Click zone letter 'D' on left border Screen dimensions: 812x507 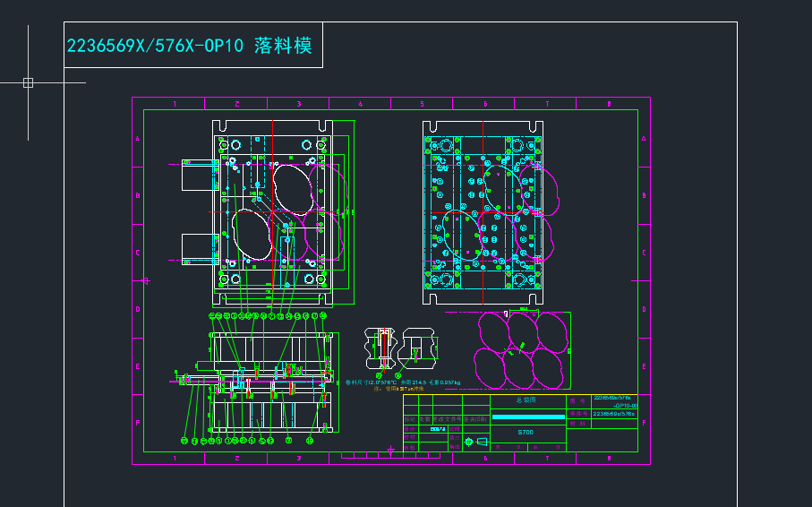click(x=138, y=310)
